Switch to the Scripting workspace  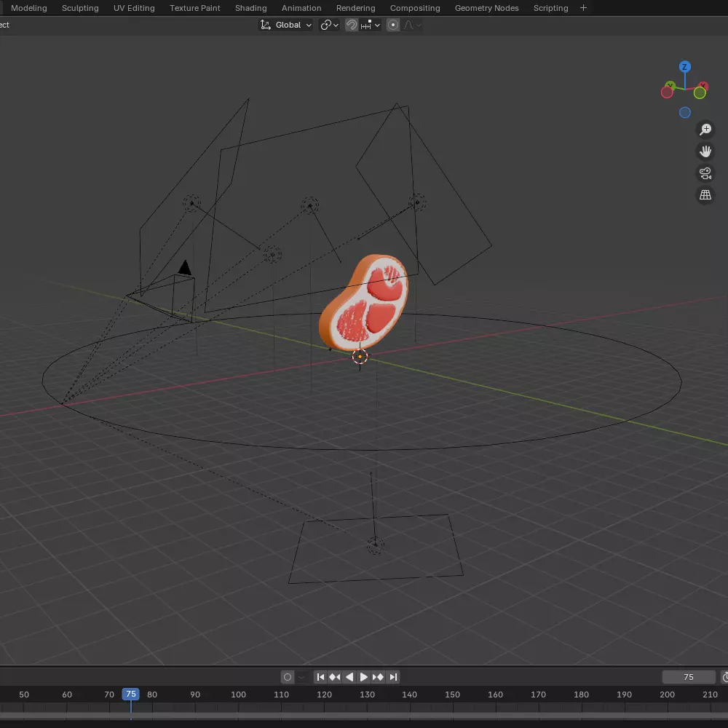550,8
